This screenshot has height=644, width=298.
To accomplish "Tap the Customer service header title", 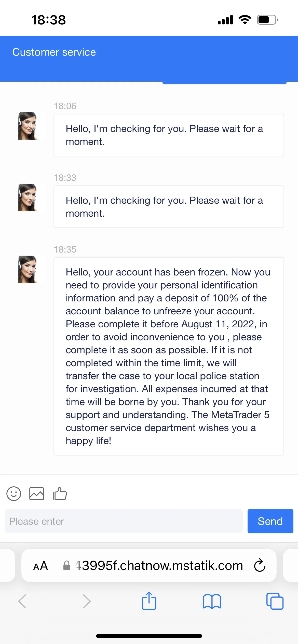I will tap(54, 52).
